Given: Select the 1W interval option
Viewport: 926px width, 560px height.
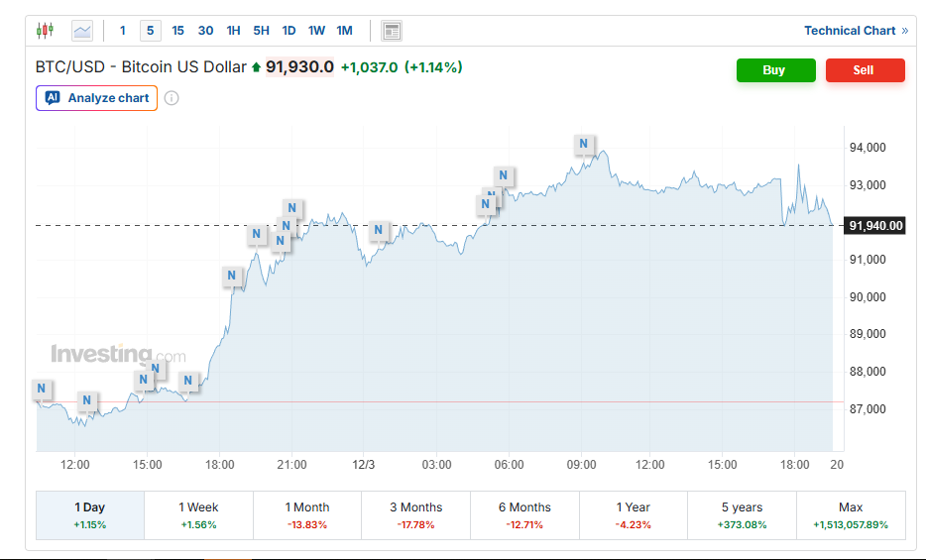Looking at the screenshot, I should tap(316, 31).
